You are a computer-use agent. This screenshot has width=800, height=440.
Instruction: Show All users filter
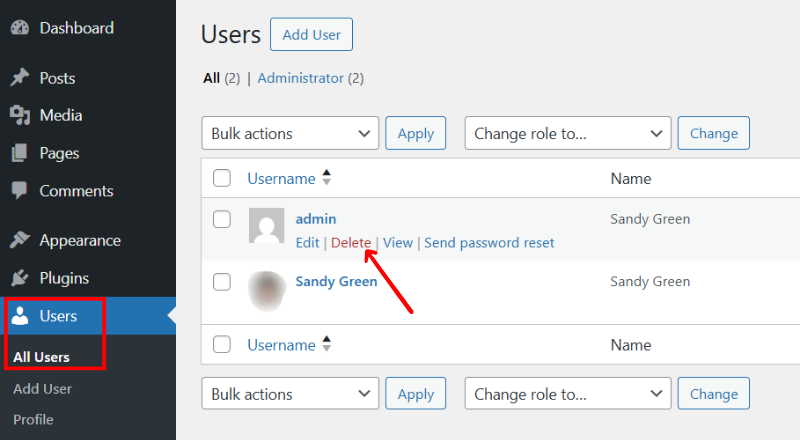click(211, 78)
